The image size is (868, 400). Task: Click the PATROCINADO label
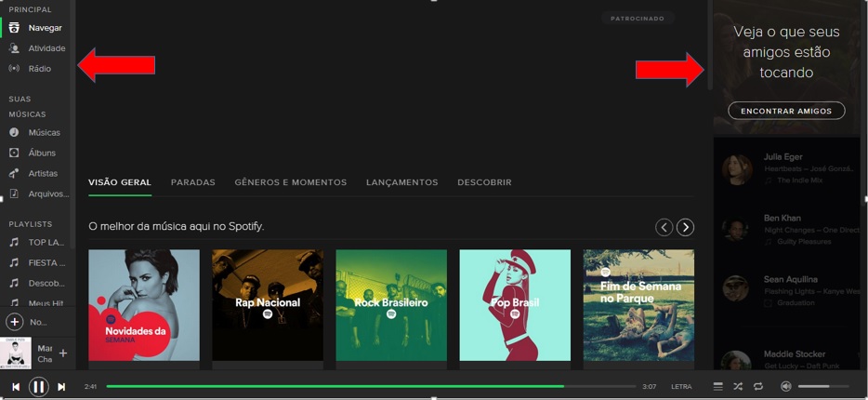(638, 19)
